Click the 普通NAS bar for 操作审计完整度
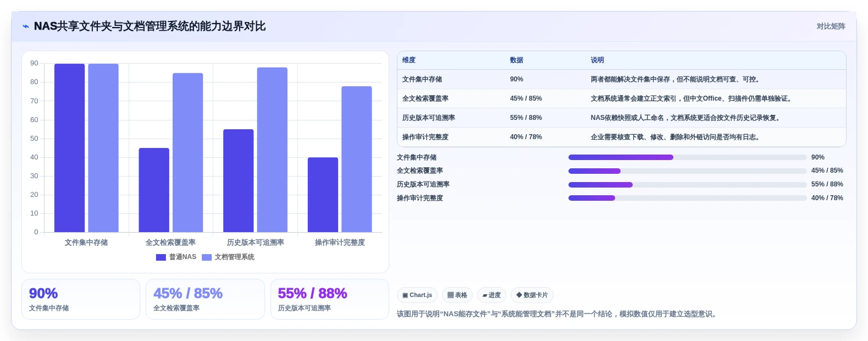Screen dimensions: 868x341 [x=323, y=195]
